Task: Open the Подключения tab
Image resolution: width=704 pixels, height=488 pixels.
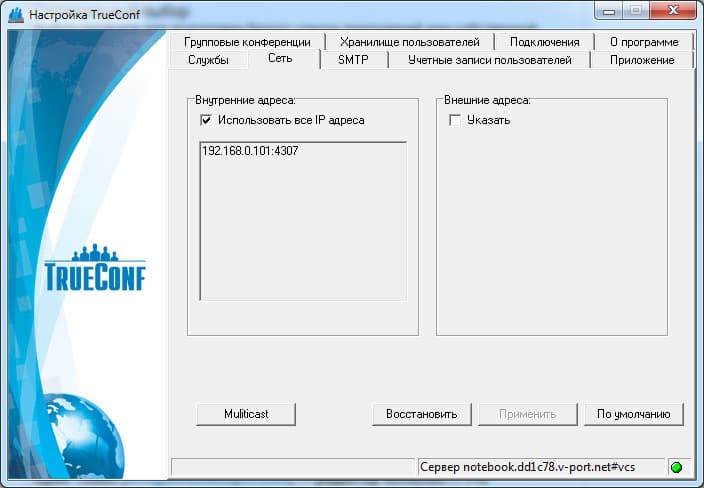Action: click(x=544, y=42)
